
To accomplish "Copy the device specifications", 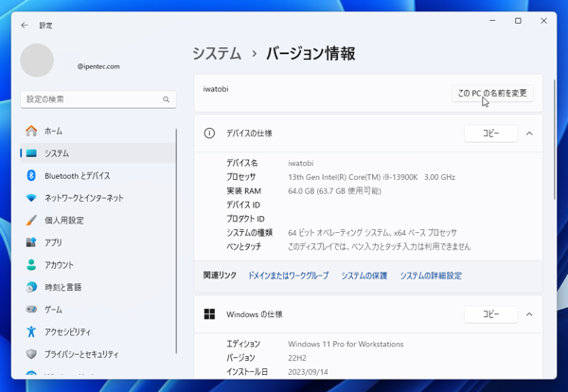I will pos(490,134).
